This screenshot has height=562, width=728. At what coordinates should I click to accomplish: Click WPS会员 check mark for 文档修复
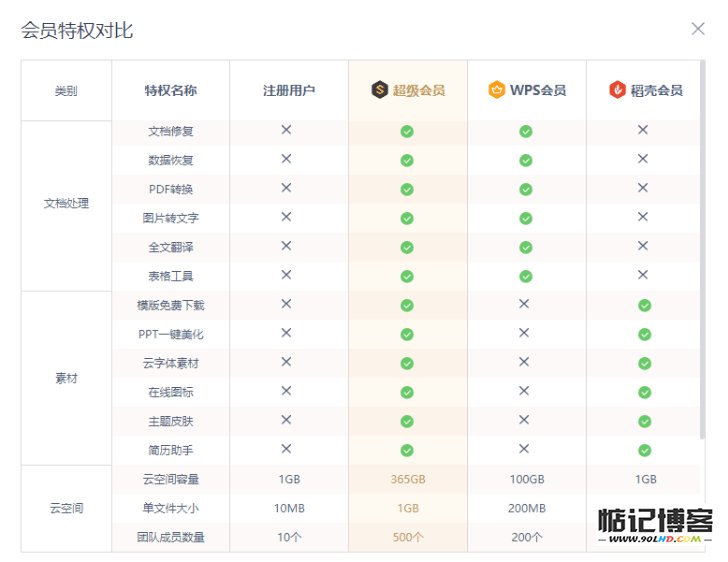[526, 131]
